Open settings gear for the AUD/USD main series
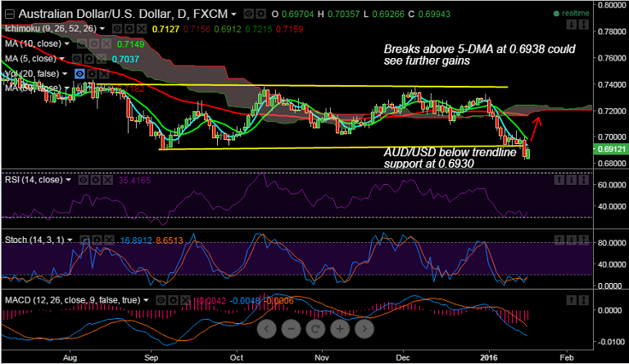 pos(260,14)
